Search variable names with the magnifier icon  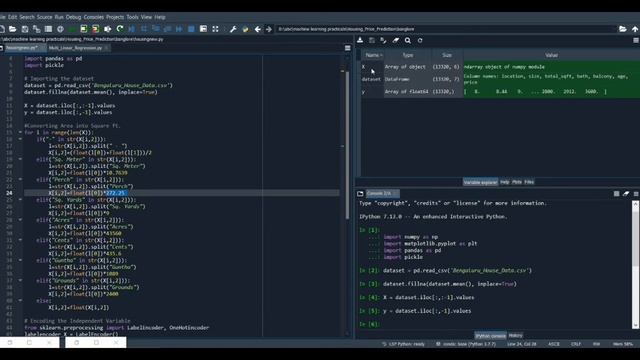click(x=408, y=40)
